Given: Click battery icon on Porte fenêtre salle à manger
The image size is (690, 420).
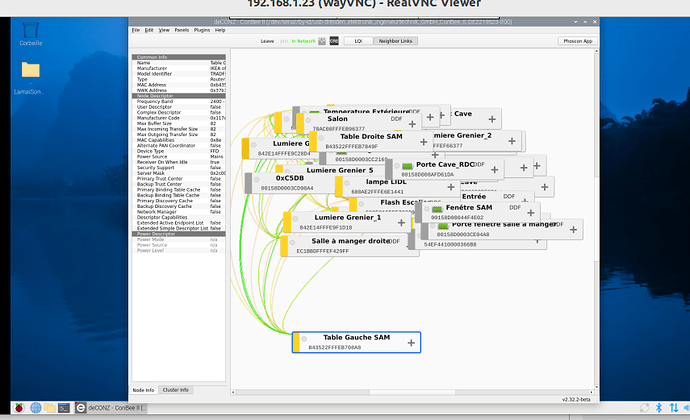Looking at the screenshot, I should pyautogui.click(x=443, y=226).
